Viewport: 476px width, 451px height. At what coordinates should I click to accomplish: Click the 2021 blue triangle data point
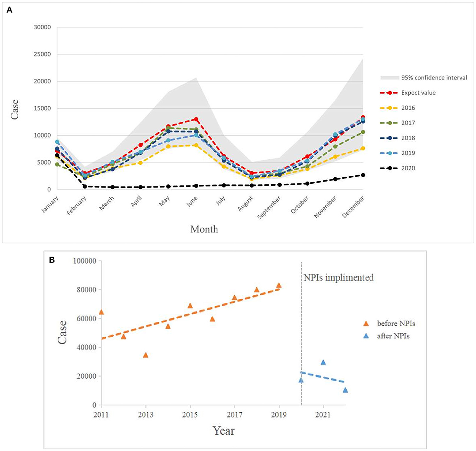(x=323, y=362)
